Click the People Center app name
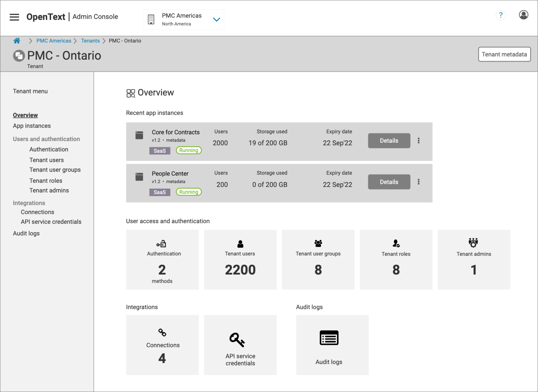 tap(170, 174)
